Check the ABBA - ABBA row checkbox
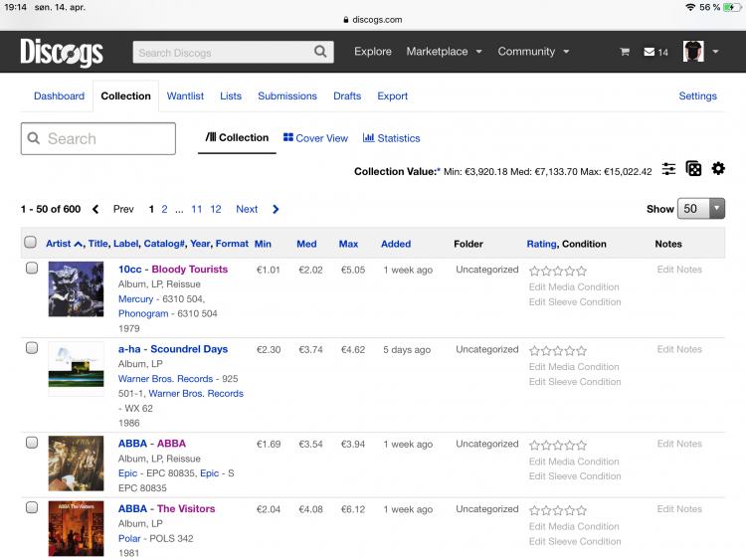Viewport: 746px width, 560px height. click(32, 443)
